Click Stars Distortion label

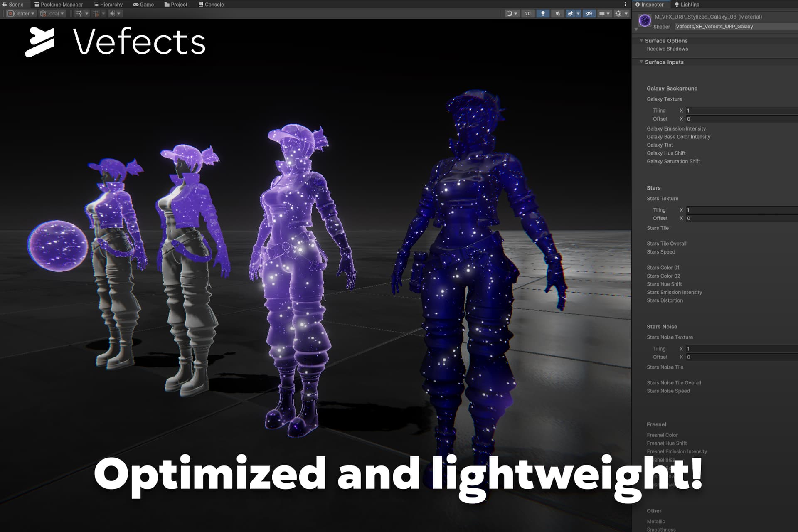click(x=665, y=300)
